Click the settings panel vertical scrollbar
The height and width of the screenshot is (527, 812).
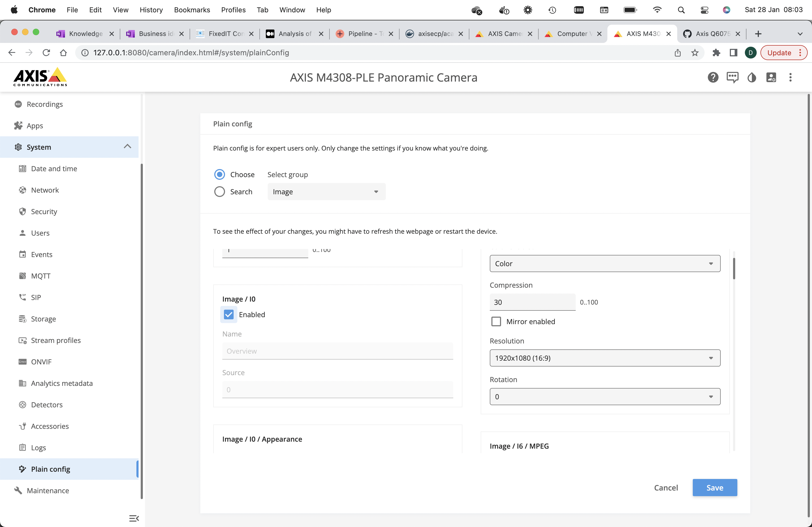point(734,269)
